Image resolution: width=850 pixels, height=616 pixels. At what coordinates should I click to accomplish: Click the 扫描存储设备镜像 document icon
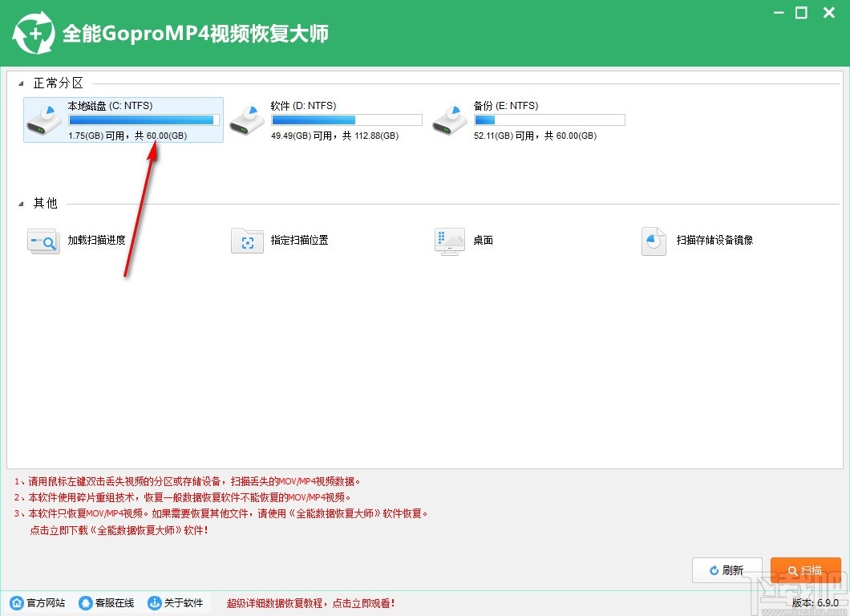654,241
